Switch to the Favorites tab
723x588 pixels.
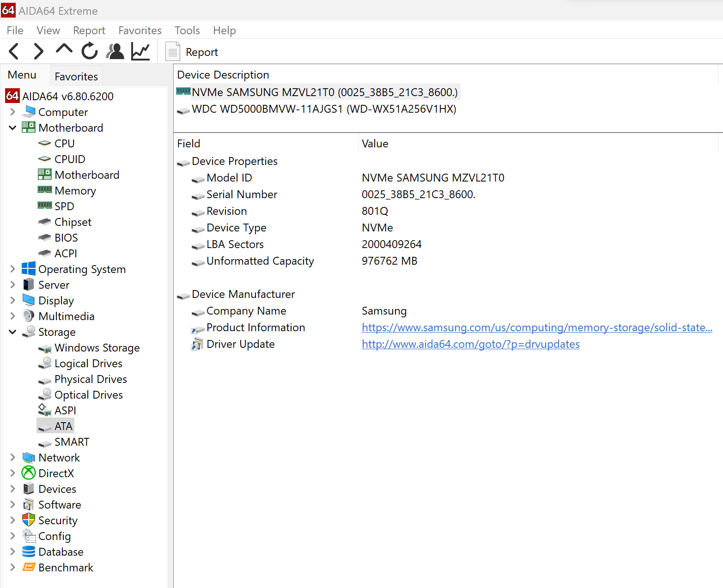[76, 76]
